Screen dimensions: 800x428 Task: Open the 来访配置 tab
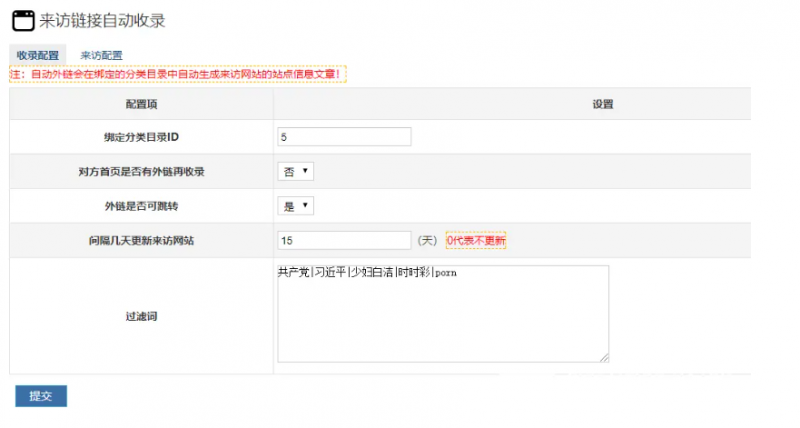101,56
